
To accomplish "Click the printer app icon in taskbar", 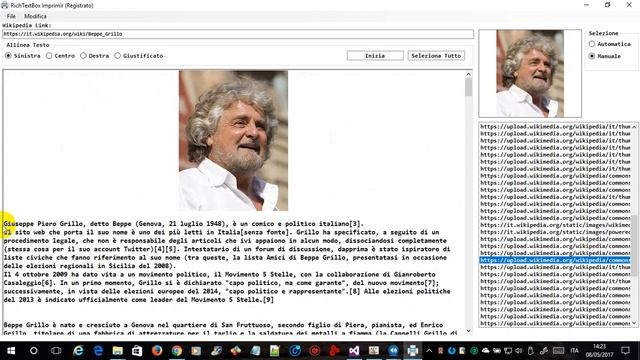I will coord(413,351).
